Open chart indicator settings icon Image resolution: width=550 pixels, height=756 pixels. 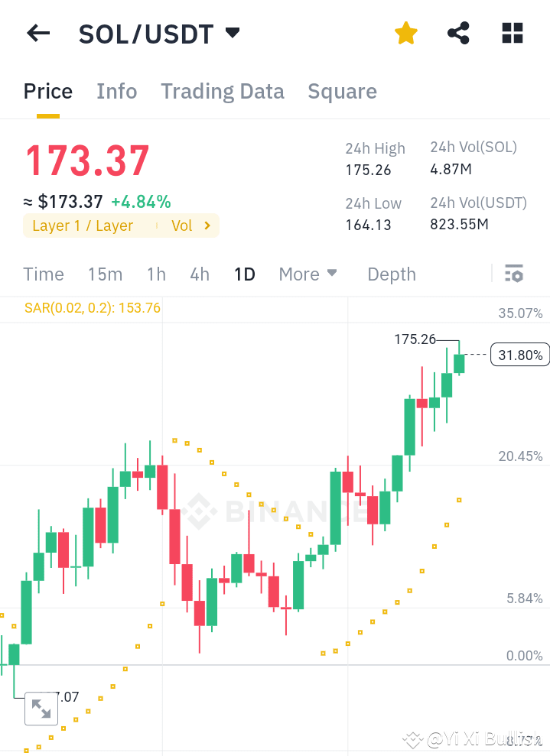pyautogui.click(x=514, y=273)
